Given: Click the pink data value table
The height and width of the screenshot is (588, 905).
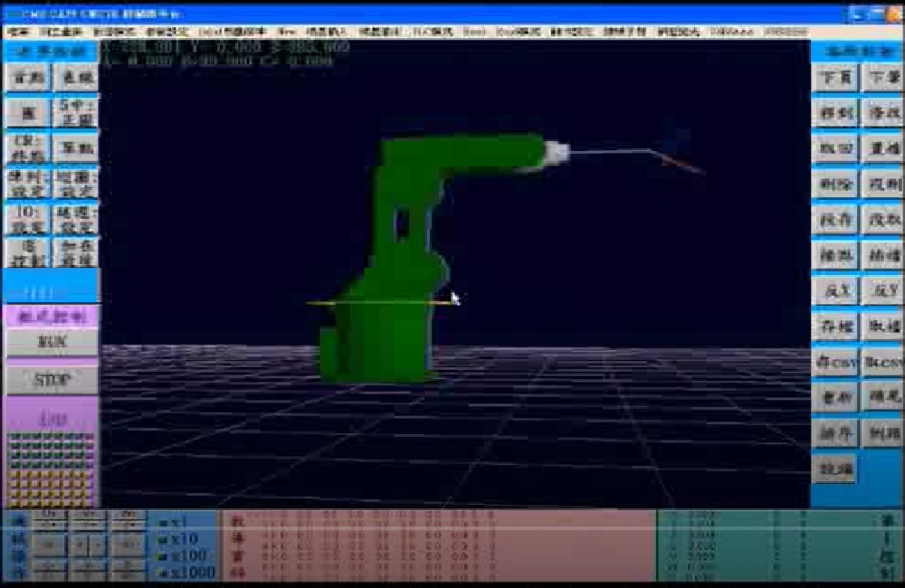Looking at the screenshot, I should 437,545.
